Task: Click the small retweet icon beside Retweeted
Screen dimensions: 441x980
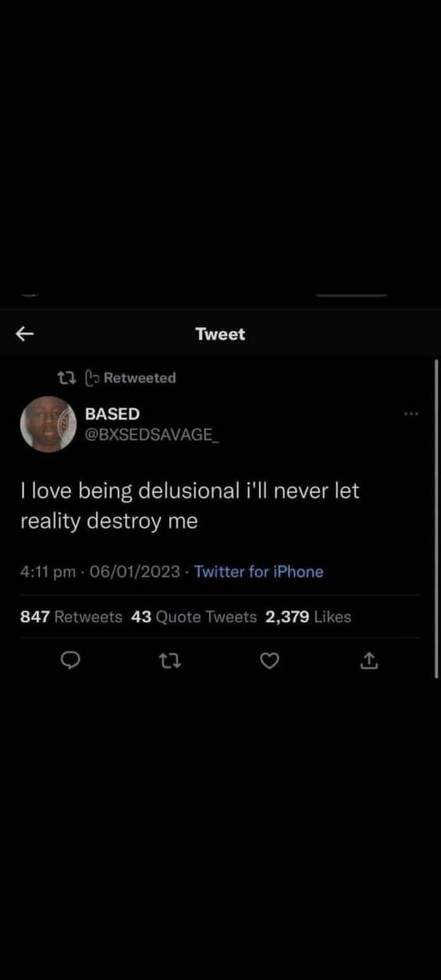Action: pyautogui.click(x=67, y=377)
